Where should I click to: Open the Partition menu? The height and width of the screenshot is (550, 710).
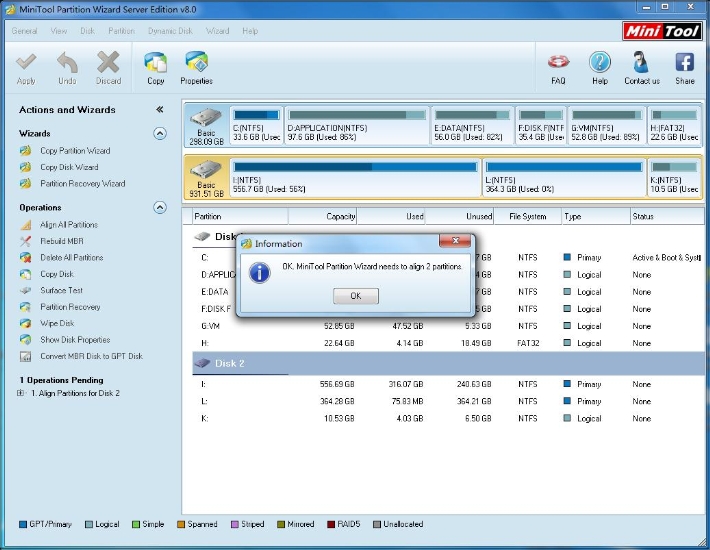pyautogui.click(x=121, y=31)
